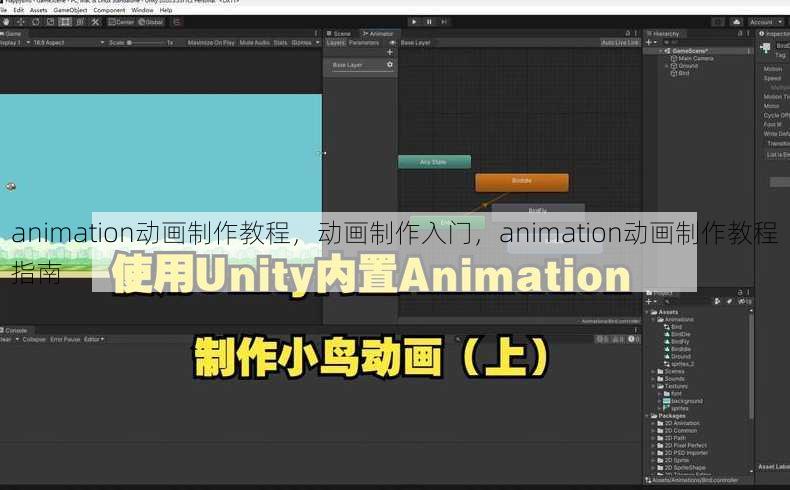The height and width of the screenshot is (490, 790).
Task: Collapse the GameScene hierarchy entry
Action: [661, 51]
